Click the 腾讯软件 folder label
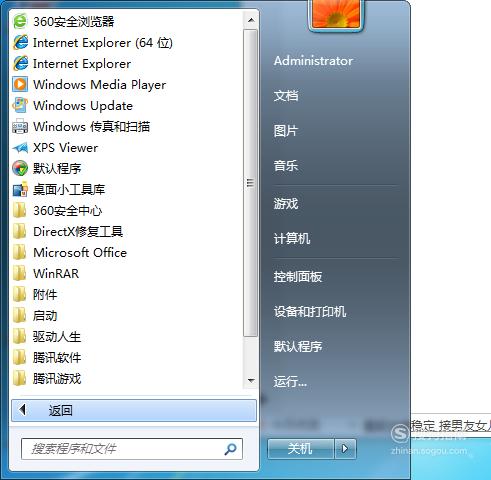 tap(57, 358)
